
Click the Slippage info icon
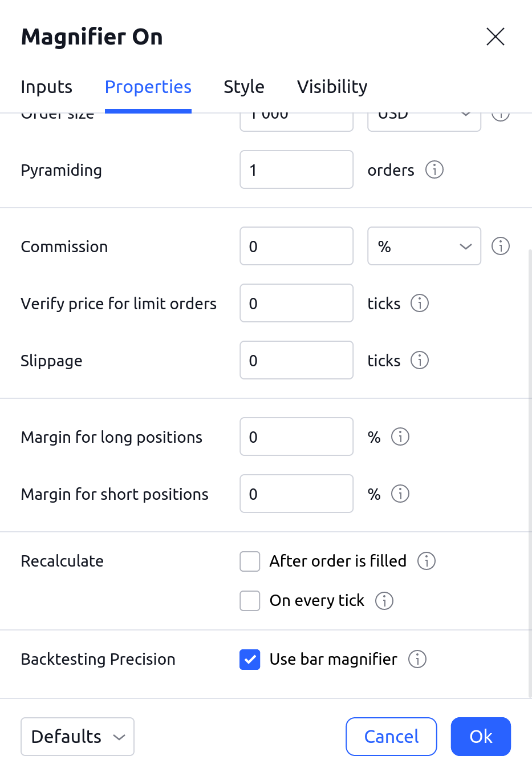tap(420, 361)
